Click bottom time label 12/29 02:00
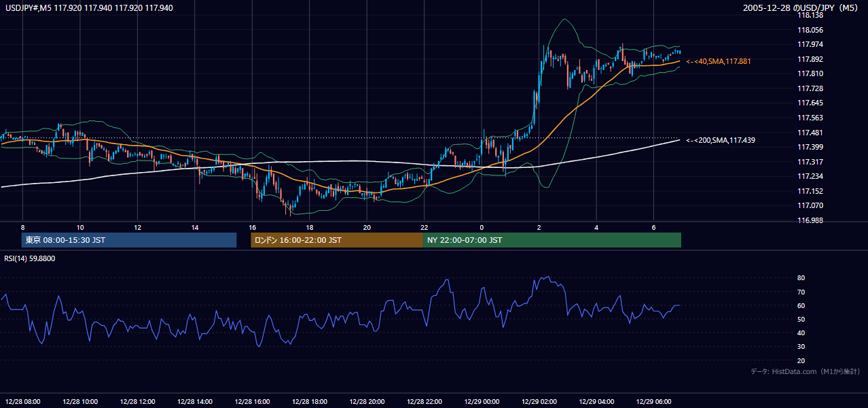The height and width of the screenshot is (408, 868). tap(539, 401)
